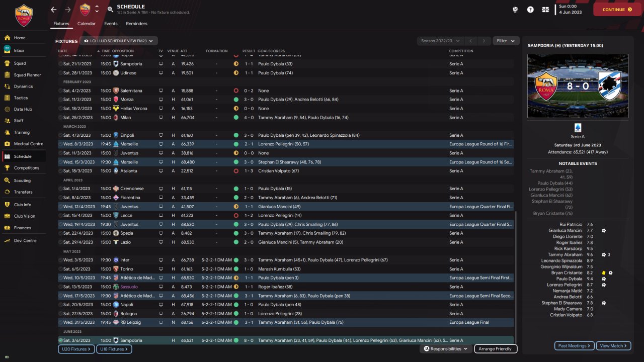
Task: Open Home from the sidebar icon
Action: coord(7,38)
